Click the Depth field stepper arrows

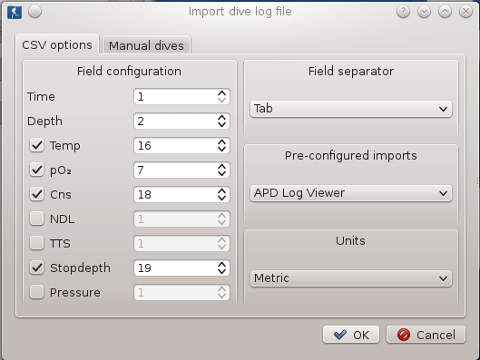[222, 121]
